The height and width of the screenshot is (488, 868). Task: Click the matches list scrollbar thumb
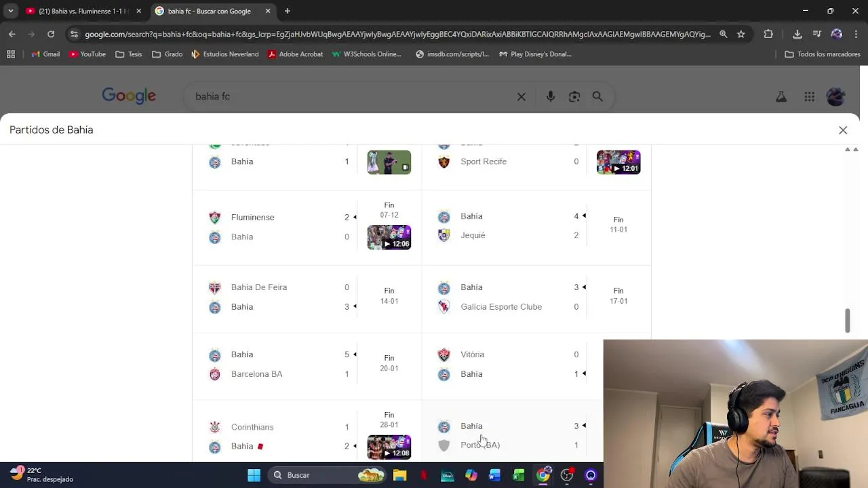coord(847,321)
